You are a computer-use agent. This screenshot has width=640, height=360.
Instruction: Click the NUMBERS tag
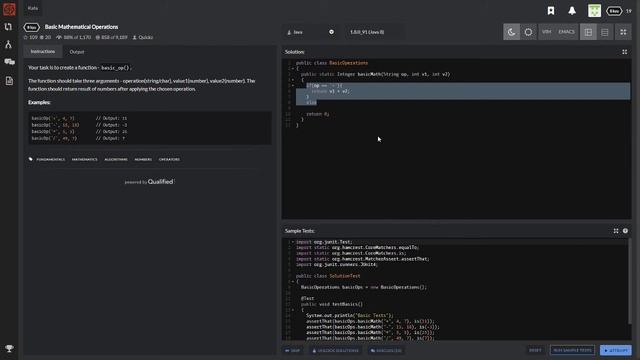(x=143, y=159)
